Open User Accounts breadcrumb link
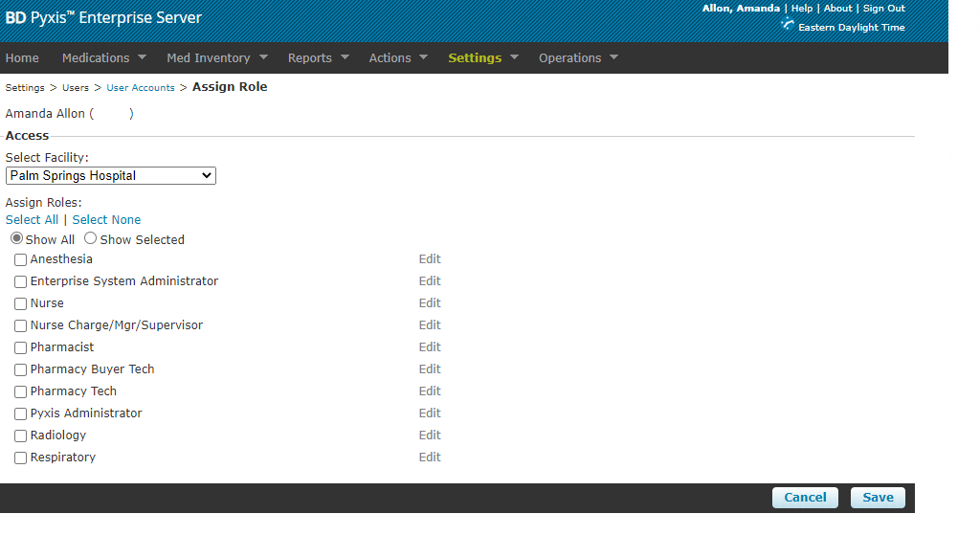 tap(140, 88)
